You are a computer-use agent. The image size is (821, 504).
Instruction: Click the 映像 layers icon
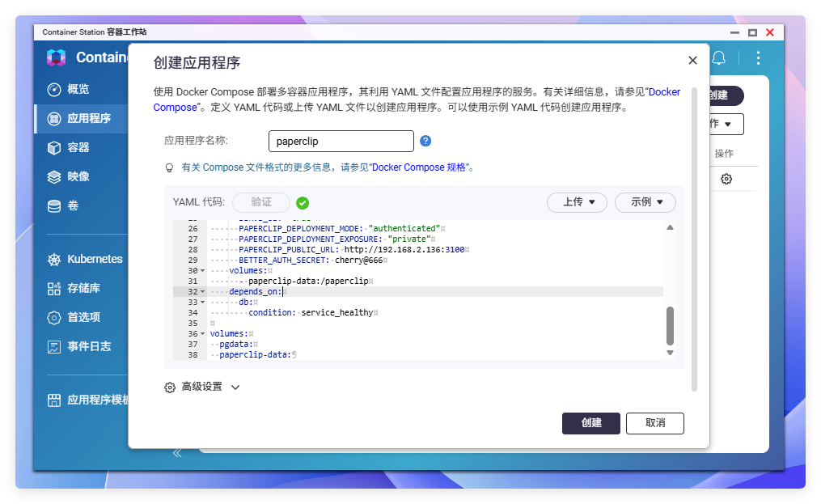click(54, 177)
